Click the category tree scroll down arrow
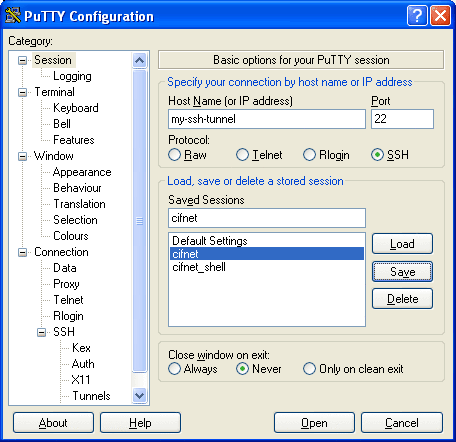Image resolution: width=456 pixels, height=442 pixels. coord(139,396)
